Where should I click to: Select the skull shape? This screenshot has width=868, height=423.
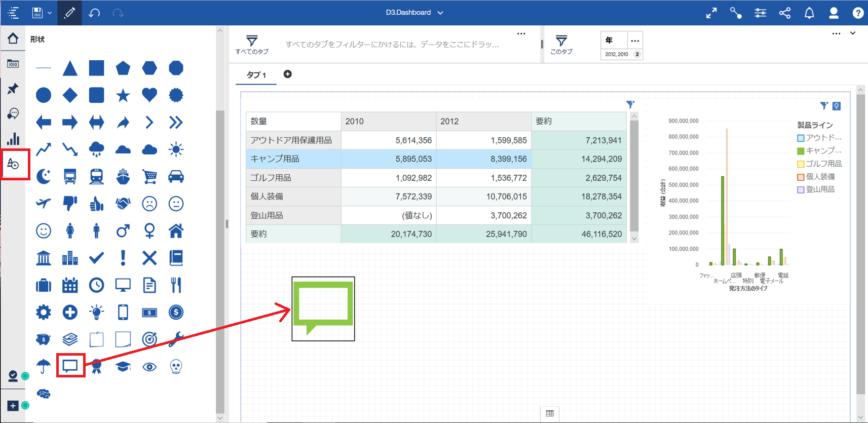(x=176, y=366)
